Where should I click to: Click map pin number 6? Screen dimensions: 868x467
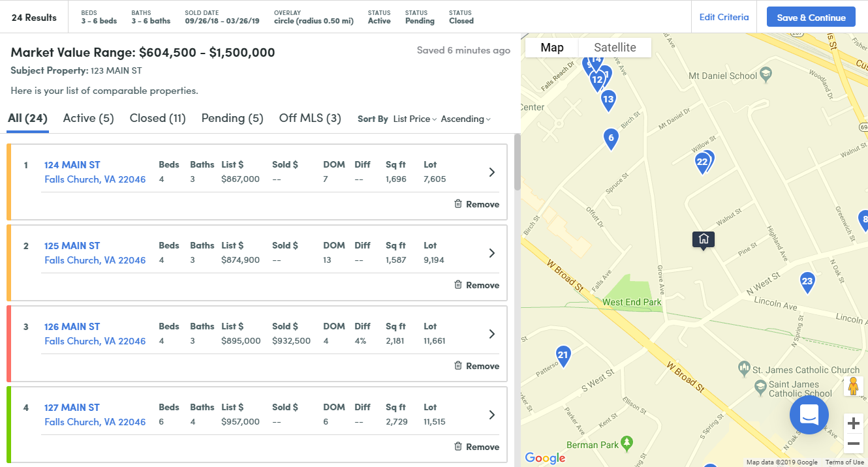[611, 138]
